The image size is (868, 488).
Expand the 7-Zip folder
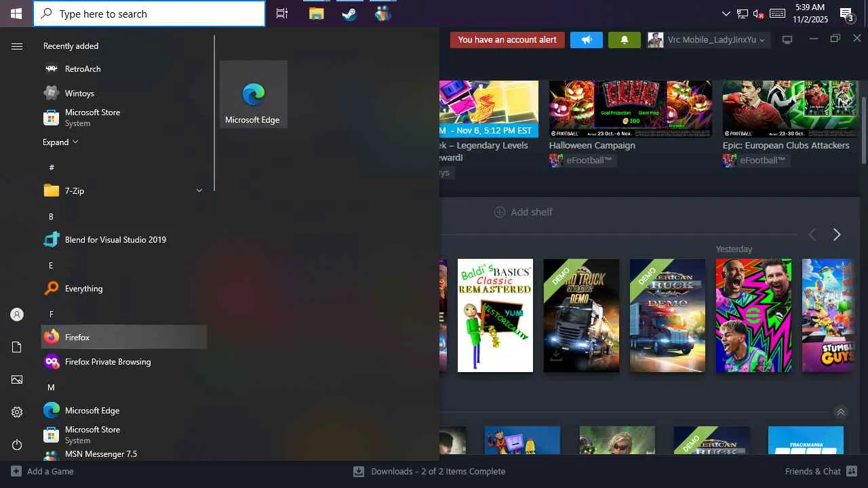coord(124,191)
